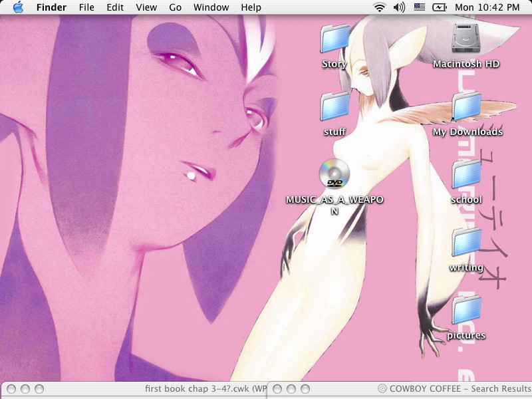Open the writing folder
The height and width of the screenshot is (399, 532).
click(x=466, y=243)
